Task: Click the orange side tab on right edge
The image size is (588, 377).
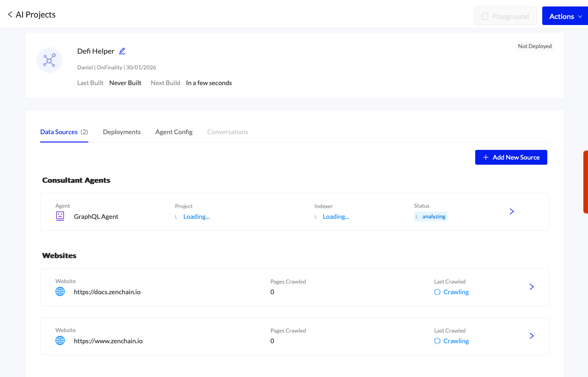Action: 585,181
